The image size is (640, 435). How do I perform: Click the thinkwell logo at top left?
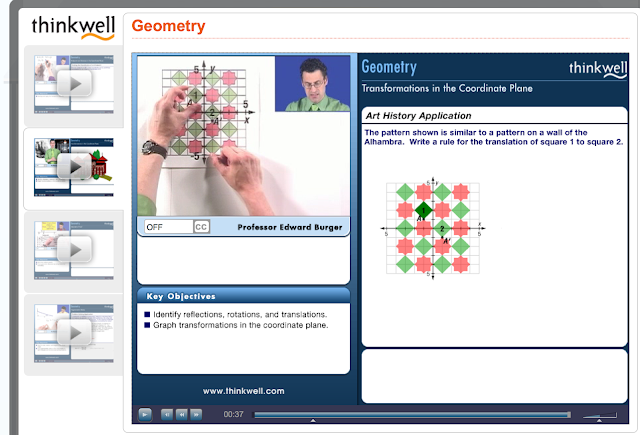coord(73,27)
